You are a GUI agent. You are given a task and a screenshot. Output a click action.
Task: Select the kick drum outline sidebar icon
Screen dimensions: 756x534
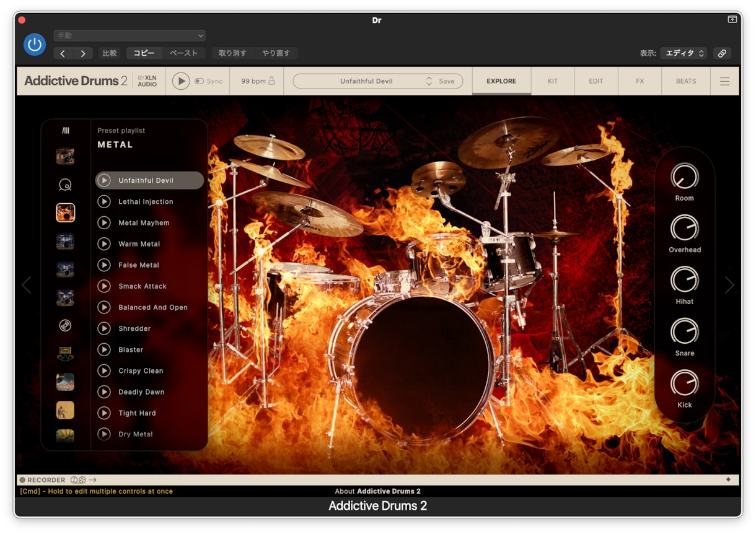click(65, 184)
